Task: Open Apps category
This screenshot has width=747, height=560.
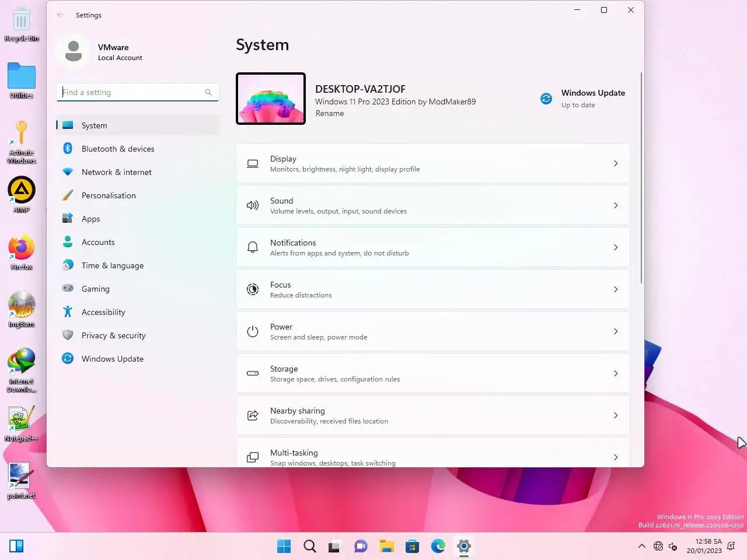Action: [138, 219]
